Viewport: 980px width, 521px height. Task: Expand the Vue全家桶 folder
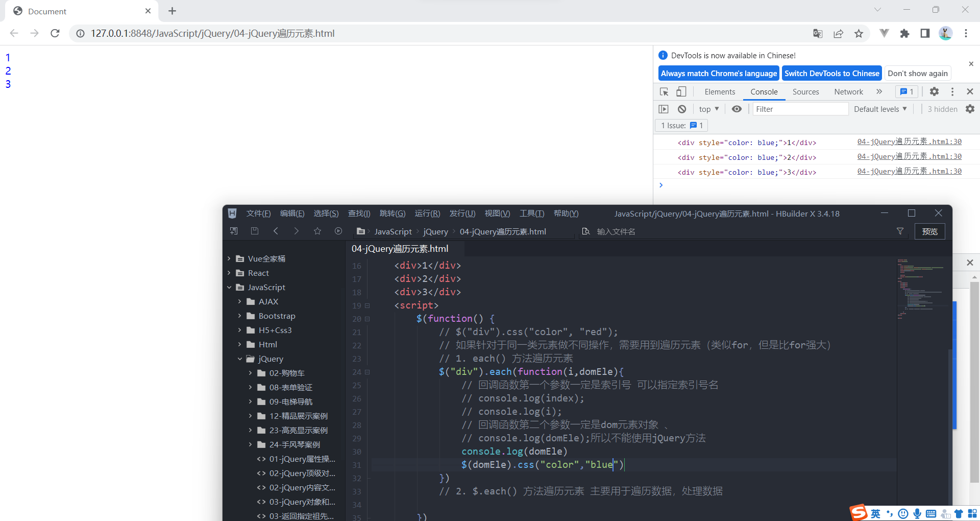229,259
